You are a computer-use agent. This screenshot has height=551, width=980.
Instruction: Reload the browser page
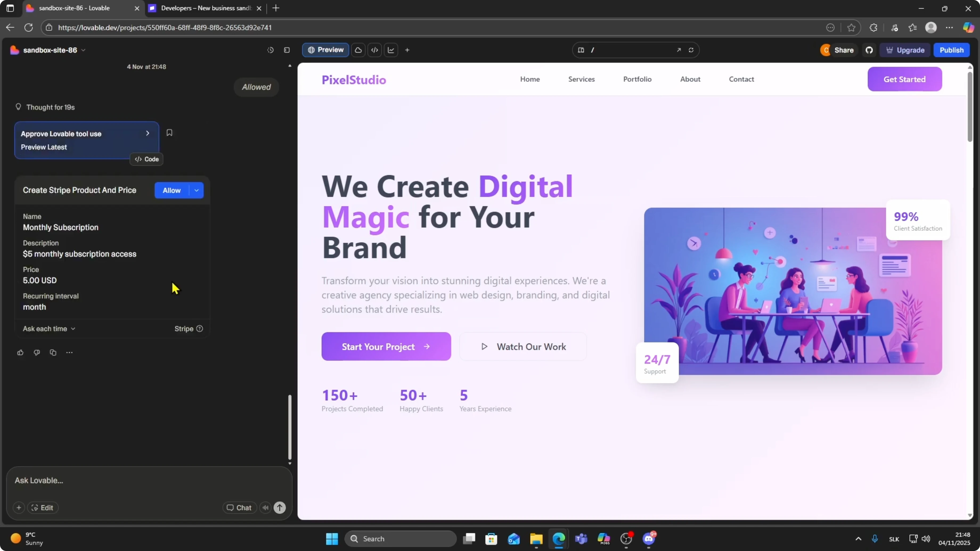click(x=28, y=27)
